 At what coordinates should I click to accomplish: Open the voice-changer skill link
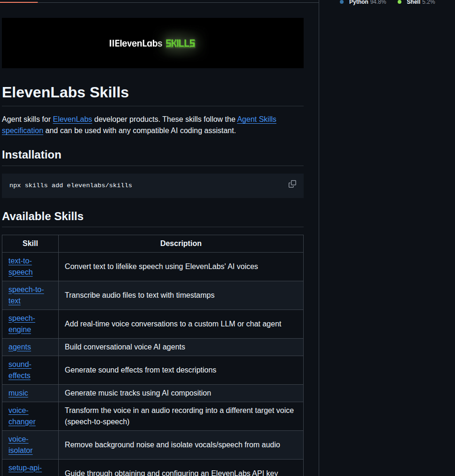[22, 416]
